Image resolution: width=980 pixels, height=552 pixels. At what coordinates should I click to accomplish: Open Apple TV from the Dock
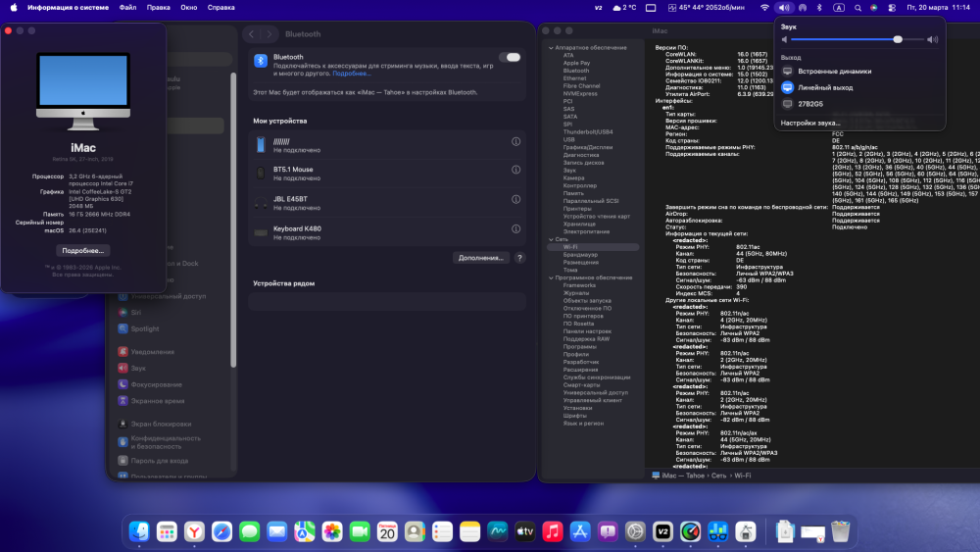click(525, 531)
